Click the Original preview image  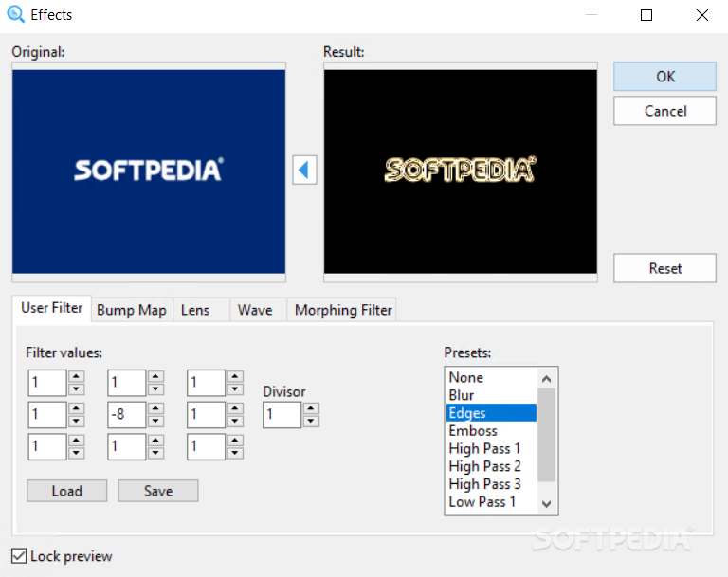point(149,171)
